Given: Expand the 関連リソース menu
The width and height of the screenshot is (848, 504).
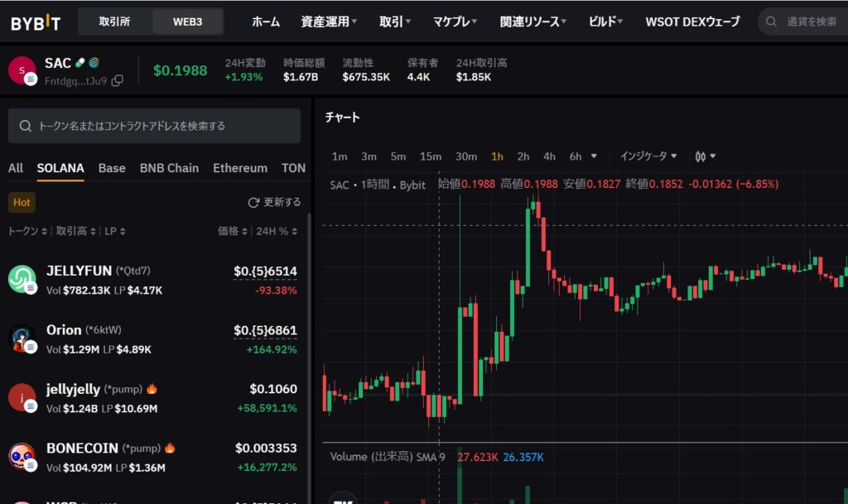Looking at the screenshot, I should pyautogui.click(x=532, y=22).
